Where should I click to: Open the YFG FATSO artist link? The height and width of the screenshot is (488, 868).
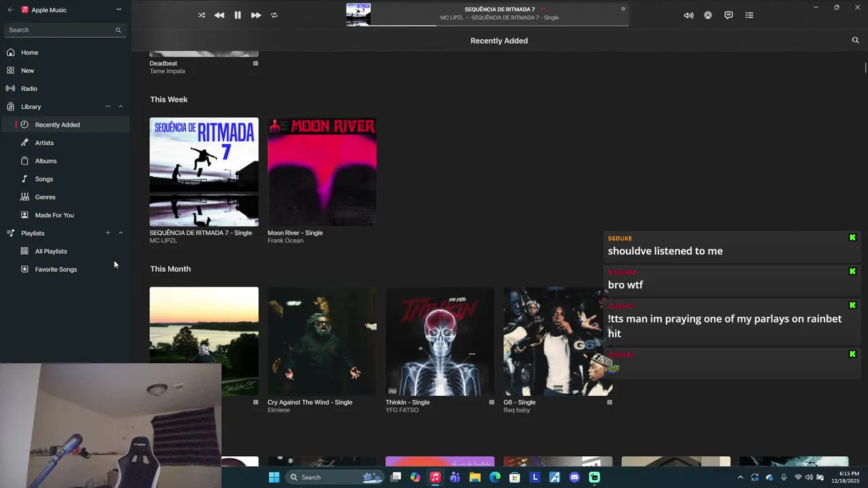click(402, 410)
